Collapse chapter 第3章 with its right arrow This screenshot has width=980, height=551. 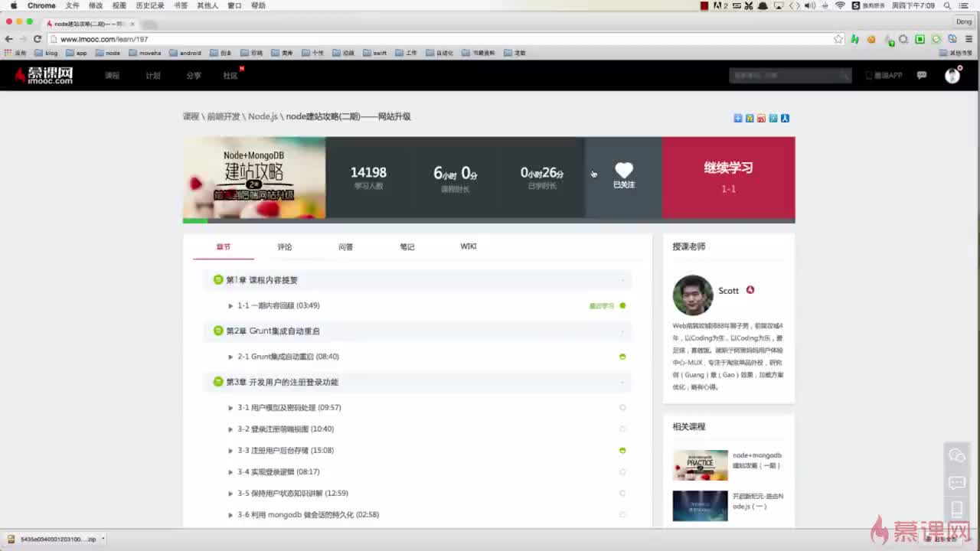point(622,382)
